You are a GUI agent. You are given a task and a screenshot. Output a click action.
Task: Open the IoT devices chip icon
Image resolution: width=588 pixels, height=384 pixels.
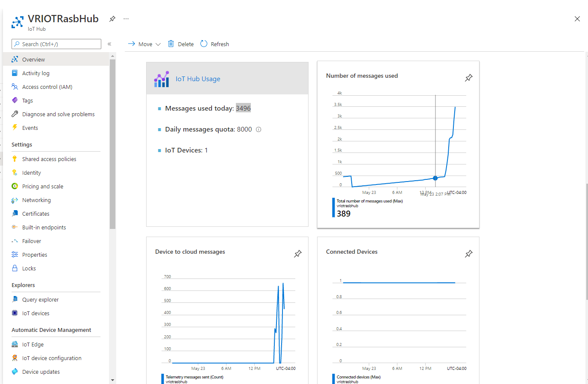(15, 313)
